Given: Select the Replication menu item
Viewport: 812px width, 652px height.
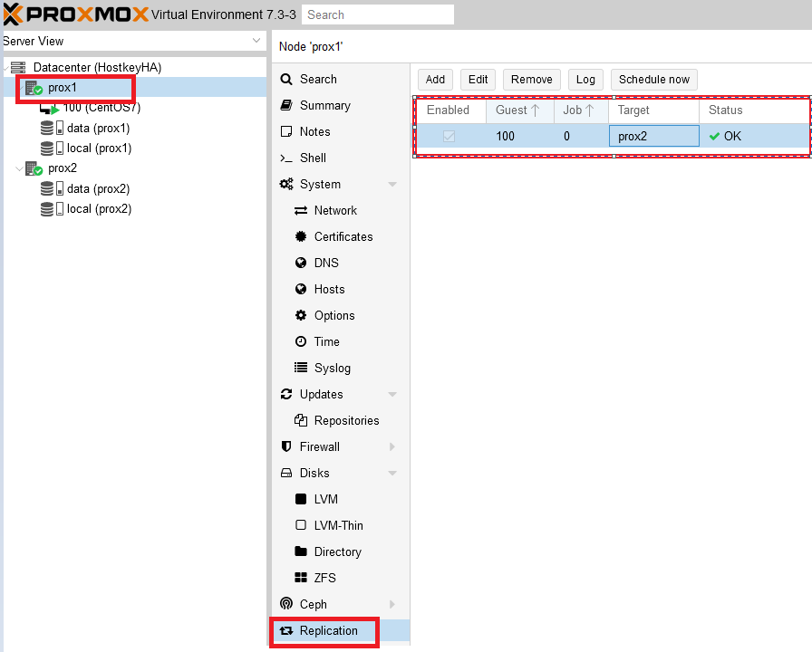Looking at the screenshot, I should [x=328, y=631].
